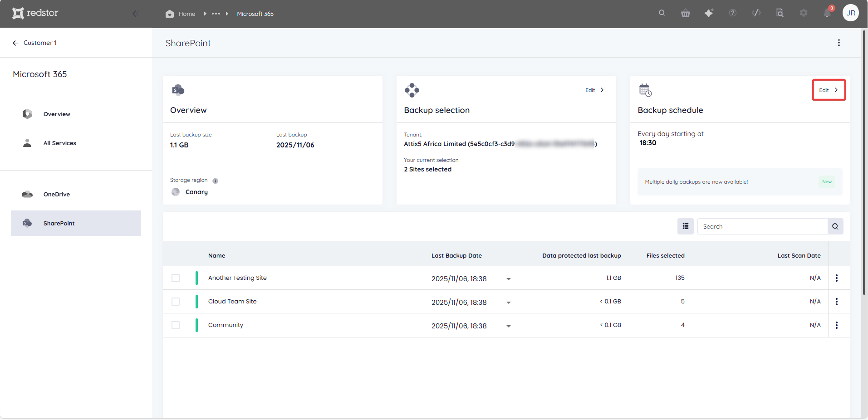Open row actions for Community

pyautogui.click(x=837, y=325)
